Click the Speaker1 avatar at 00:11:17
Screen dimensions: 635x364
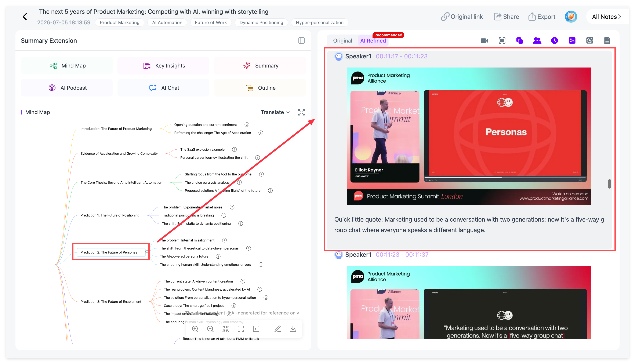(x=338, y=56)
